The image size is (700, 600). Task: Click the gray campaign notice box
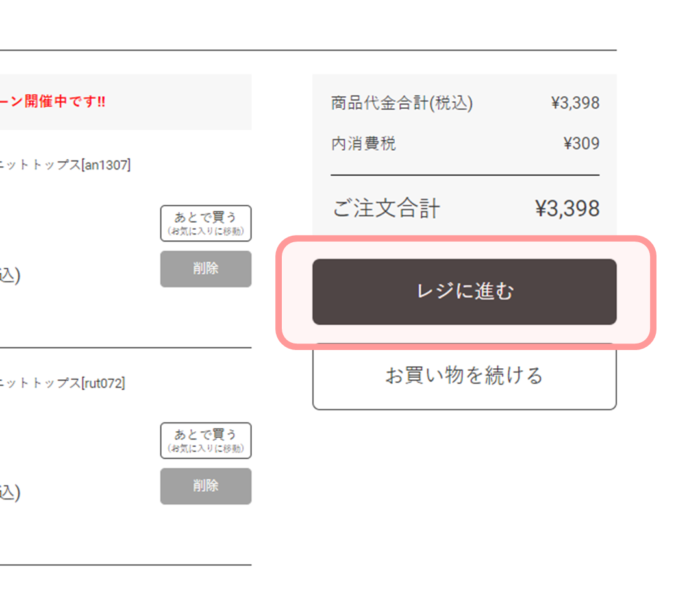point(125,102)
